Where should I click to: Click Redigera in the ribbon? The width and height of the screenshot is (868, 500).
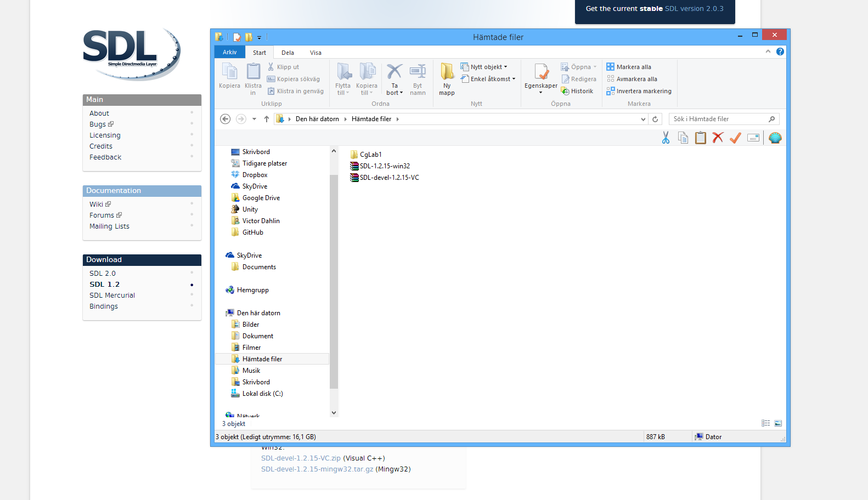point(578,79)
